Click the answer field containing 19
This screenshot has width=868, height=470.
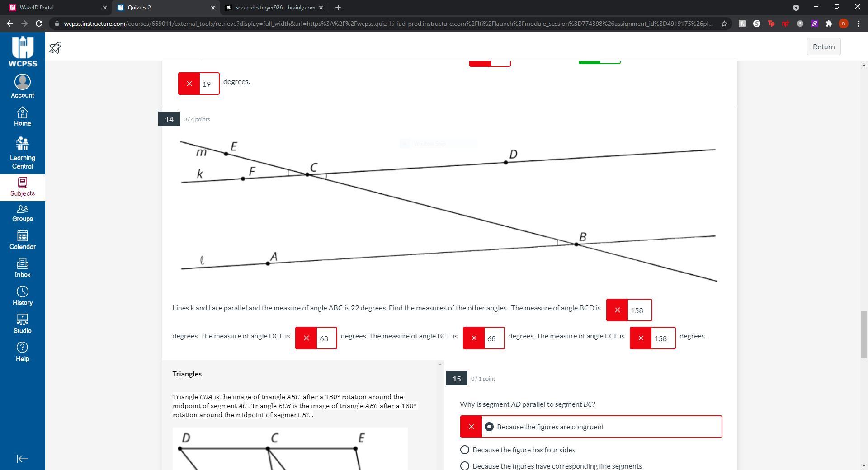pyautogui.click(x=209, y=84)
